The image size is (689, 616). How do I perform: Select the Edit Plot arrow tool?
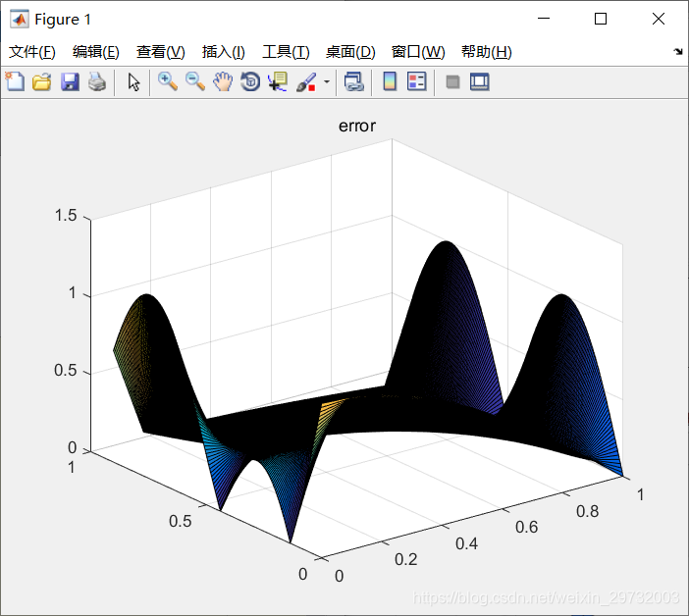coord(133,82)
